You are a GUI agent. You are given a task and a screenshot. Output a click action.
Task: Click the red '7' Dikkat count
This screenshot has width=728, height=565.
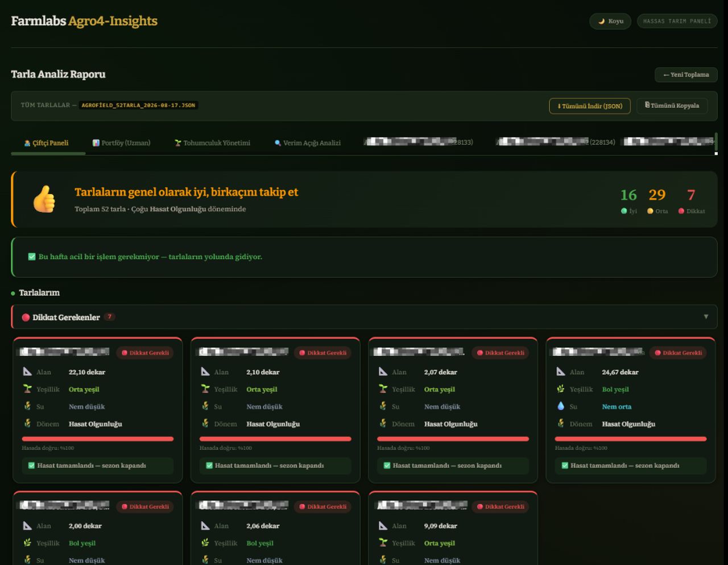point(691,195)
